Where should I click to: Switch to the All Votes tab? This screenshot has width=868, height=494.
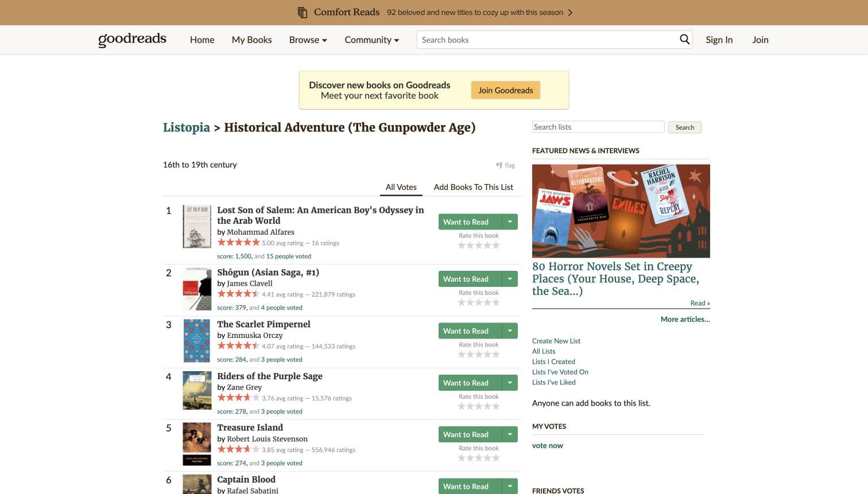pos(401,187)
